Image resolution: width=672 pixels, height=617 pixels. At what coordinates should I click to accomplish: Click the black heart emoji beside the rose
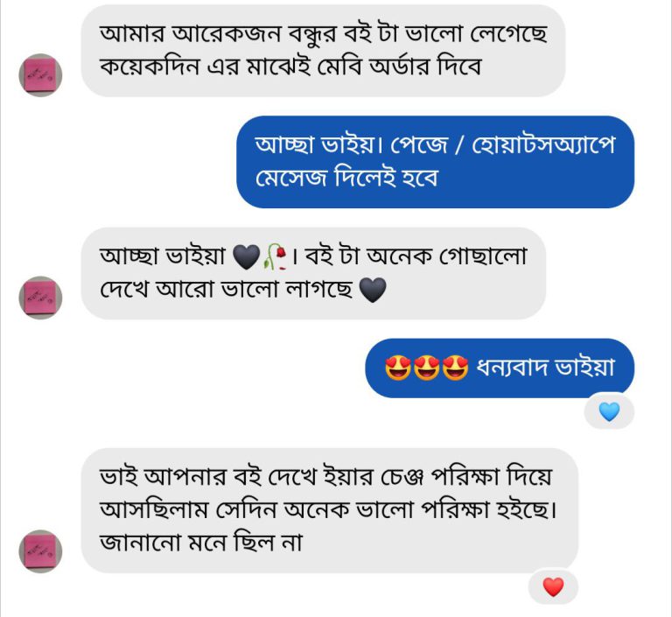(x=248, y=256)
